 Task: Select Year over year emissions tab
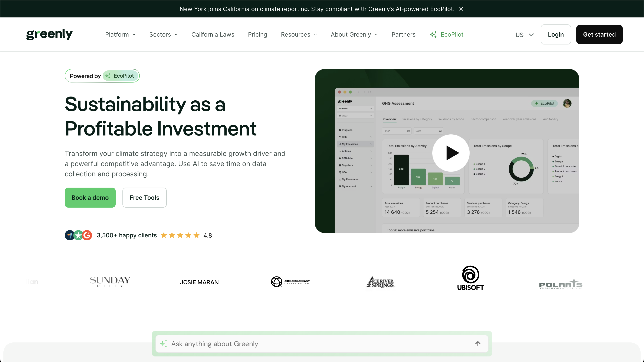tap(519, 119)
